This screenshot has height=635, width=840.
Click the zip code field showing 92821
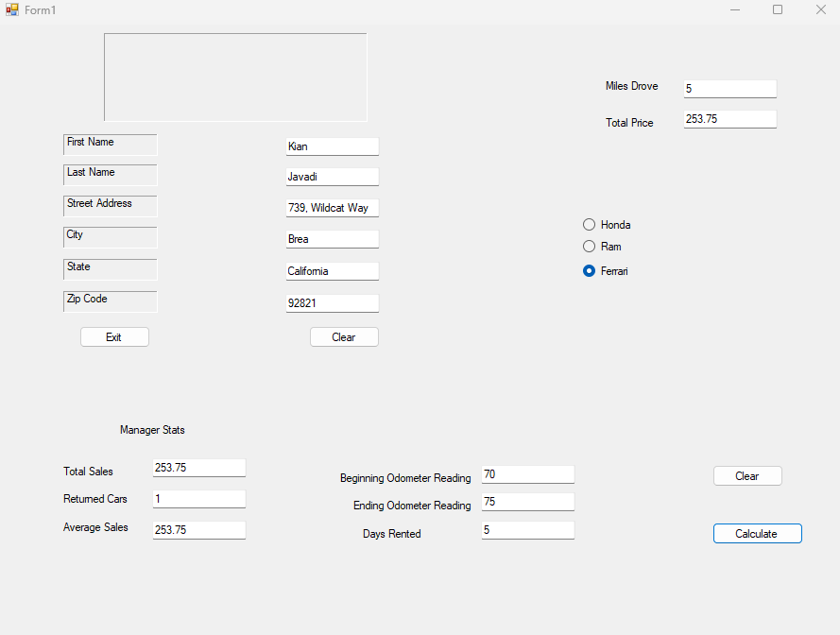tap(332, 303)
